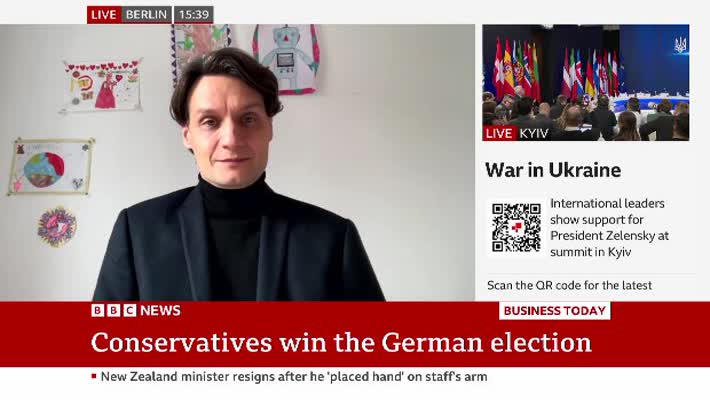This screenshot has width=710, height=400.
Task: Click the robot drawing on the wall
Action: pyautogui.click(x=287, y=59)
